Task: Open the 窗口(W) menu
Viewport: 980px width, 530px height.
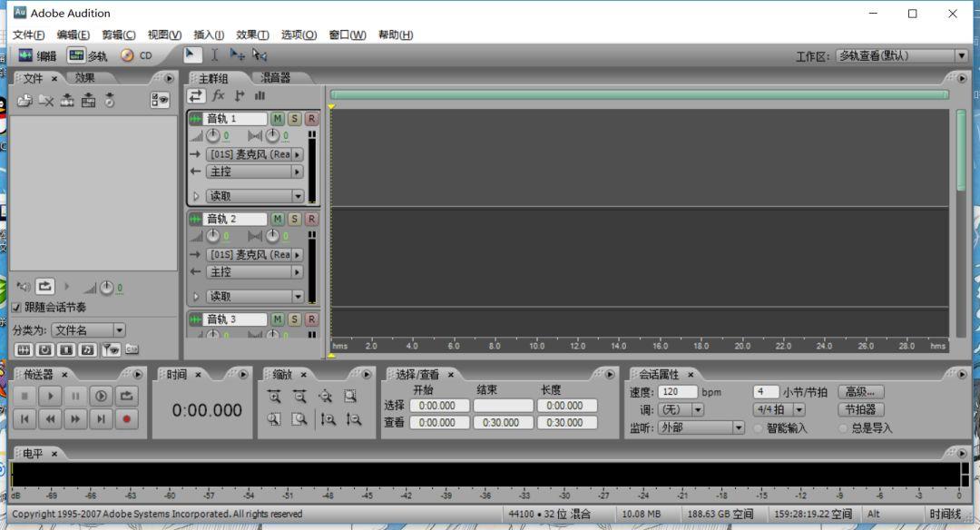Action: click(349, 34)
